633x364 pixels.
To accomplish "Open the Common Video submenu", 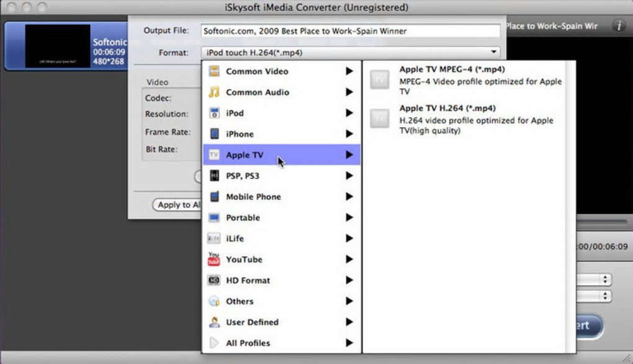I will pyautogui.click(x=281, y=71).
